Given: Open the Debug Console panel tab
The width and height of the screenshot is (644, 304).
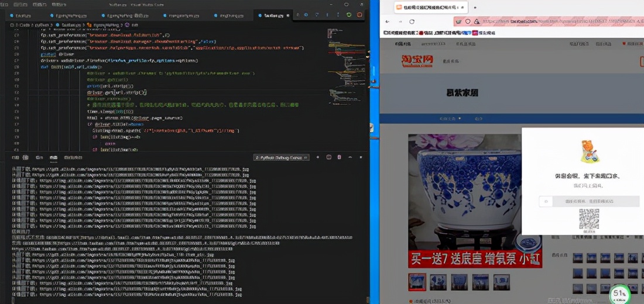Looking at the screenshot, I should 73,157.
